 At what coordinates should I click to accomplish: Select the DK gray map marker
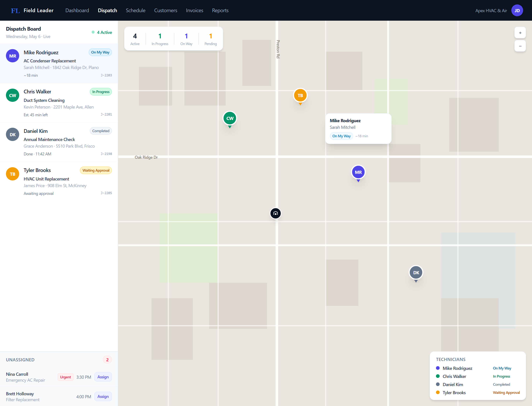coord(416,273)
